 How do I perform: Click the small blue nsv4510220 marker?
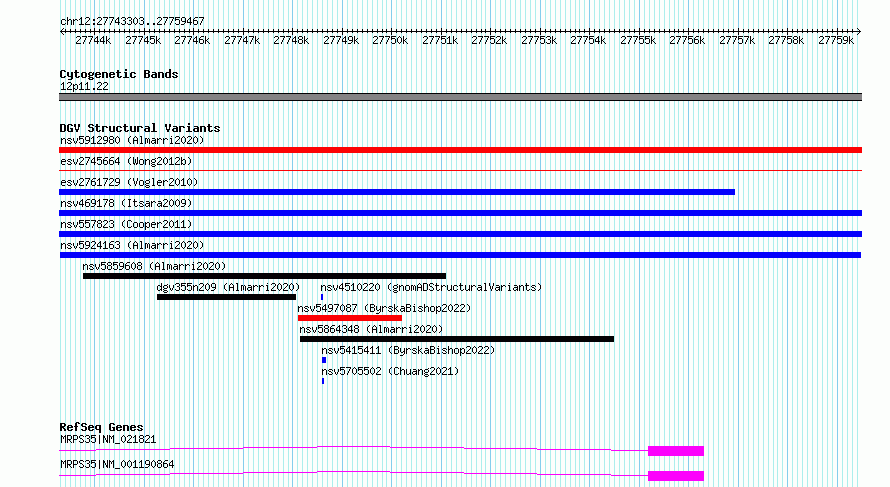(322, 297)
